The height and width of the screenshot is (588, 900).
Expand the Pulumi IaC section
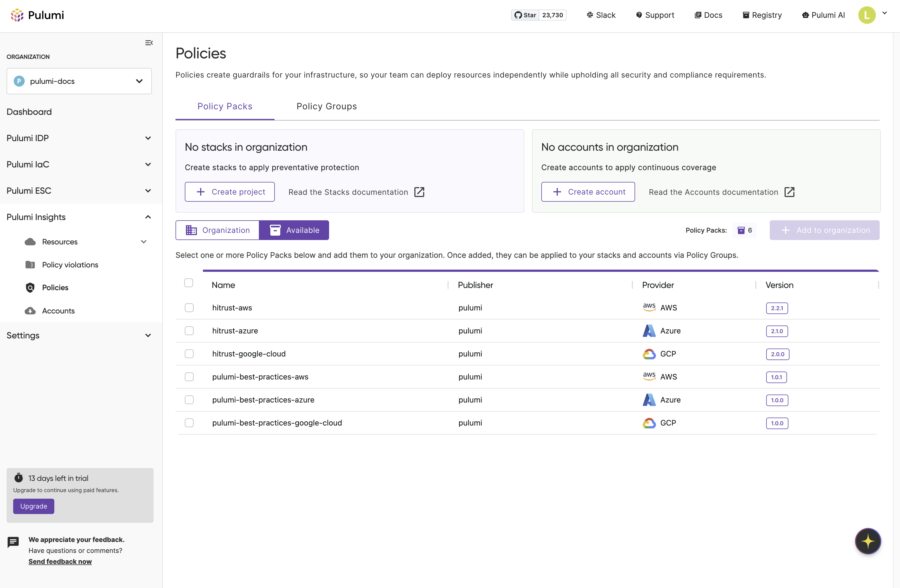pos(79,164)
